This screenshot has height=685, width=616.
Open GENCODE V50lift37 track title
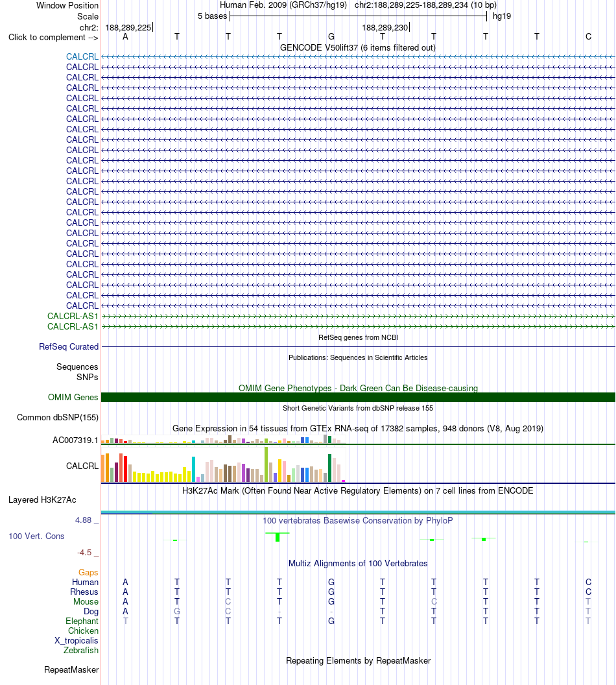point(358,47)
